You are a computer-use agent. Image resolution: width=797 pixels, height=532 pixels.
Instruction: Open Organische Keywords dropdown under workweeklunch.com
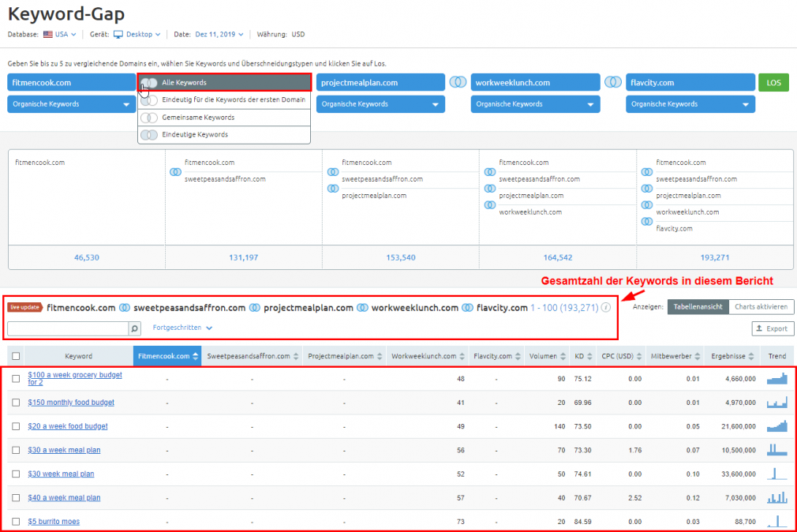pyautogui.click(x=535, y=103)
